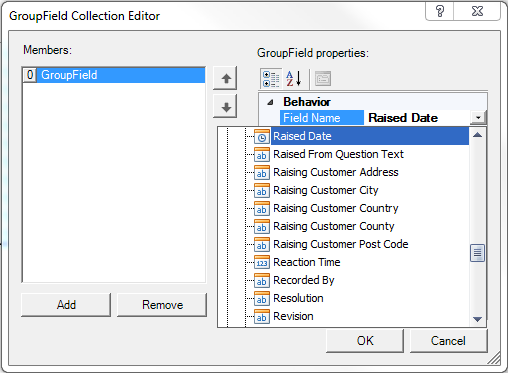Choose Raising Customer County field
Screen dimensions: 508x373
(334, 226)
